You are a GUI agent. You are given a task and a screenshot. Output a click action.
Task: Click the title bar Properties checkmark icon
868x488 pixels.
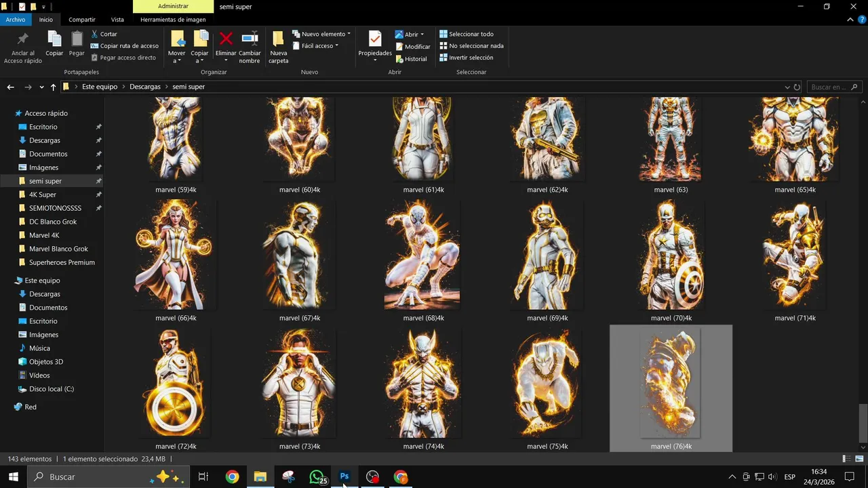pos(22,7)
